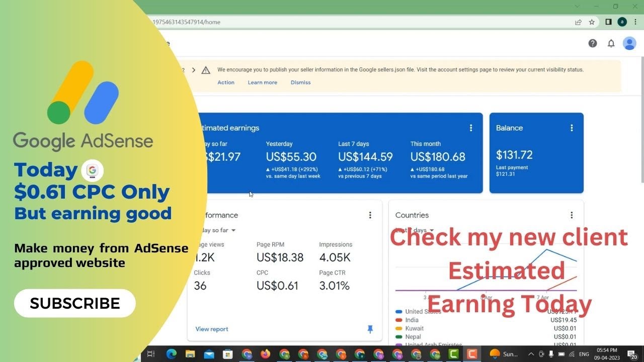This screenshot has width=644, height=362.
Task: Click Last 7 days earnings US$144.59
Action: tap(365, 157)
